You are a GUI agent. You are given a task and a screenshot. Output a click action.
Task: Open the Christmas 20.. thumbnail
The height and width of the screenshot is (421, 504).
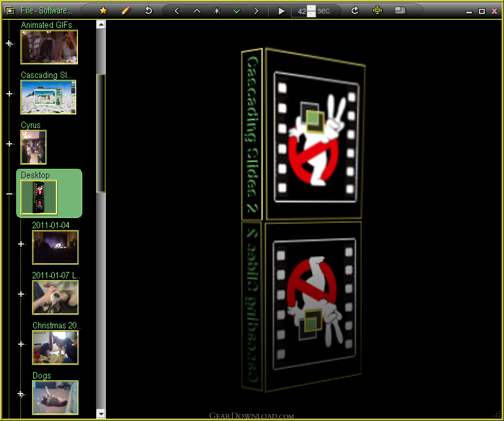pyautogui.click(x=55, y=348)
